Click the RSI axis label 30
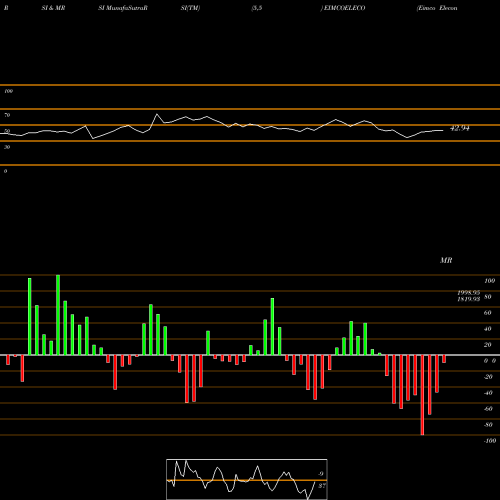 7,147
